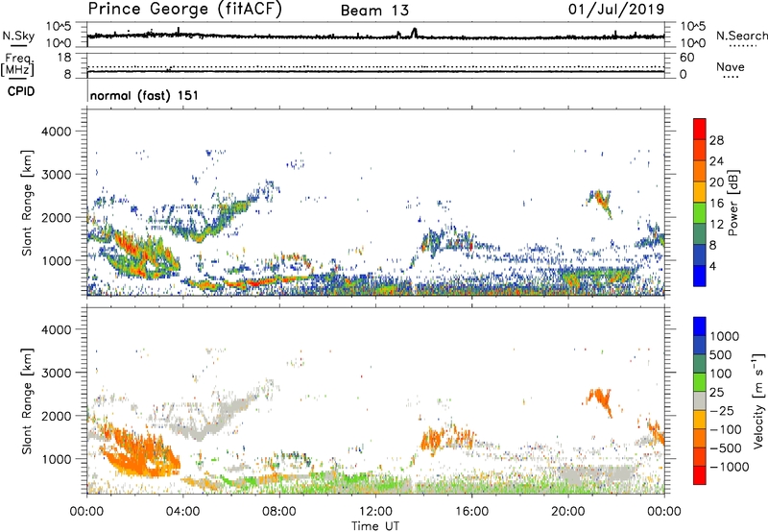
Task: Click the date '01/Jul/2019'
Action: click(x=616, y=10)
